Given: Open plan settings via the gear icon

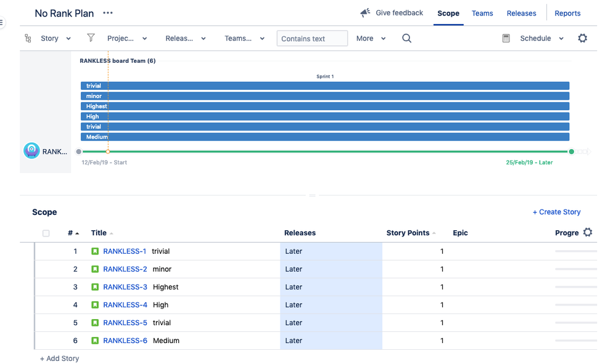Looking at the screenshot, I should click(582, 38).
